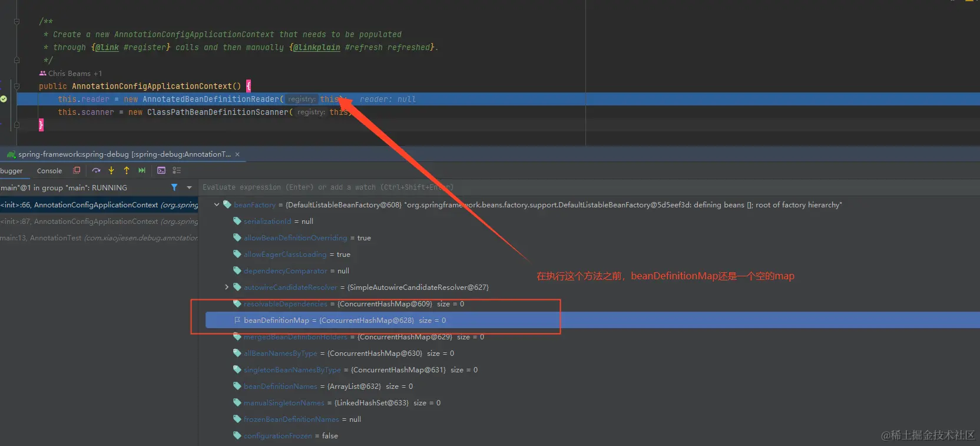This screenshot has height=446, width=980.
Task: Click the tag icon beside configurationFrozen
Action: coord(237,435)
